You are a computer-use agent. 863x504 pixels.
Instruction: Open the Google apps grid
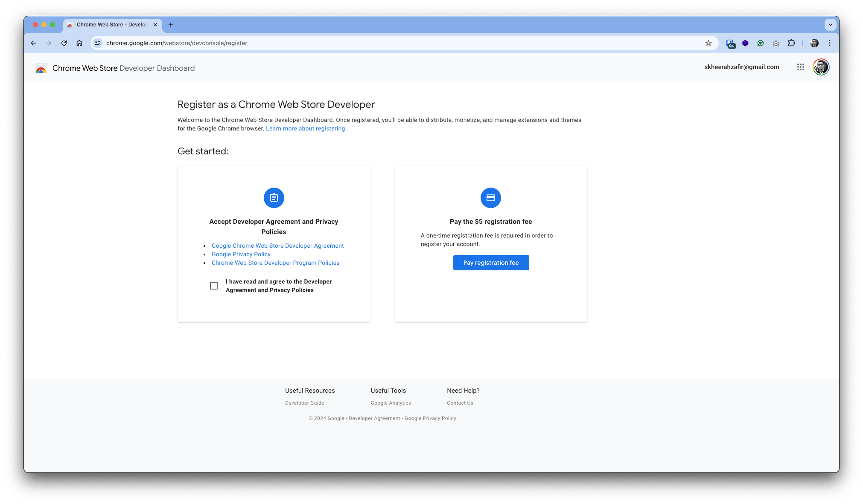click(801, 67)
